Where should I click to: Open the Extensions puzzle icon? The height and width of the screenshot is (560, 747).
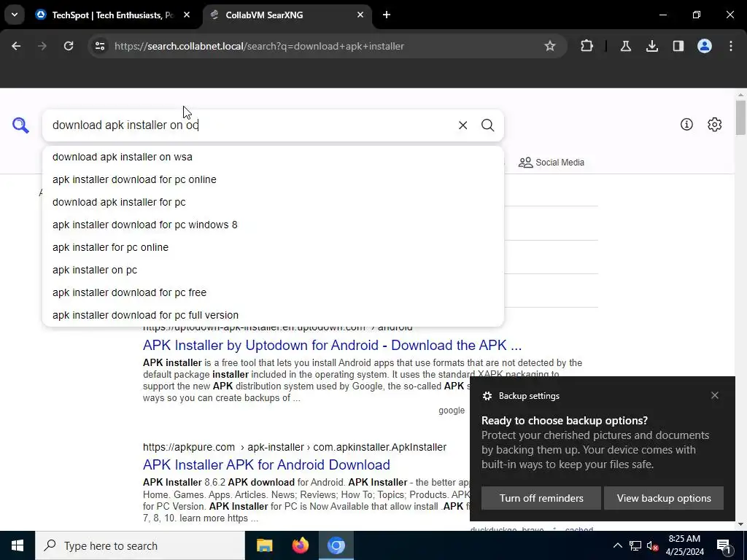(587, 46)
